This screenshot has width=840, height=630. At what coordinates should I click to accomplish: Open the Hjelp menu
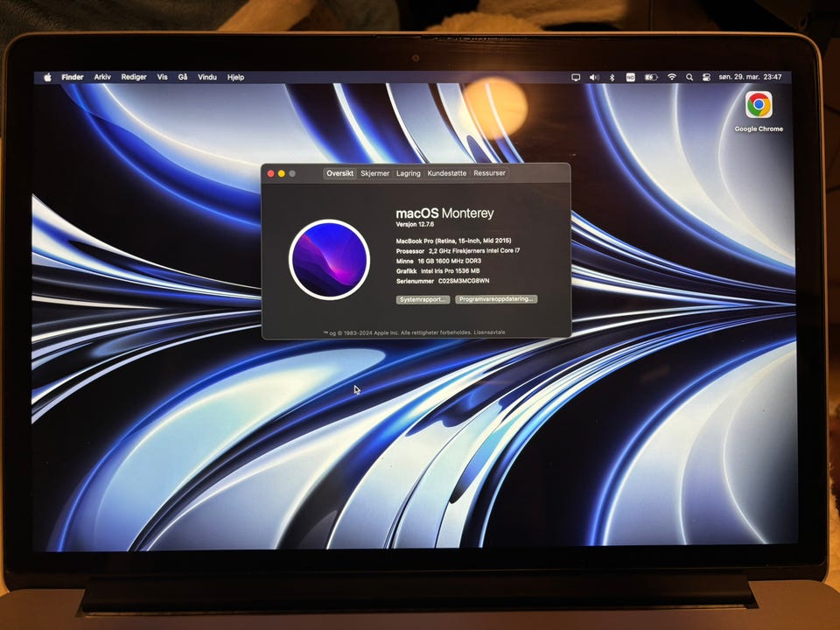[235, 77]
